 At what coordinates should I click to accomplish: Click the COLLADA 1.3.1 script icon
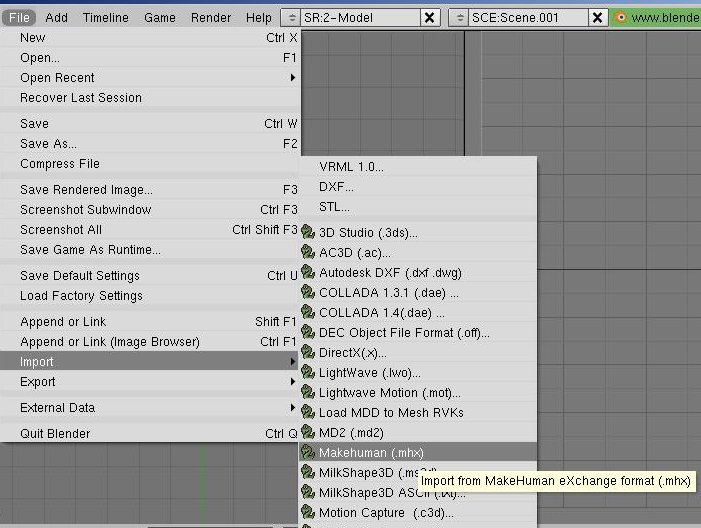[x=308, y=292]
